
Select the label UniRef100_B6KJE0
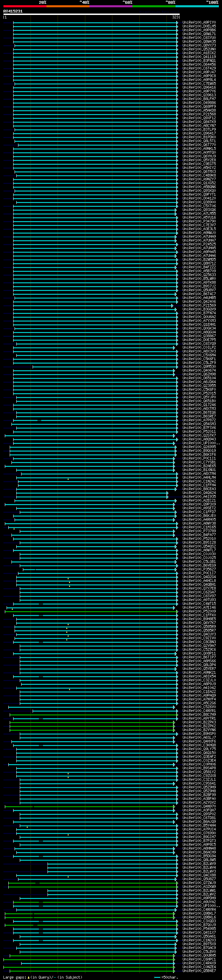[x=199, y=516]
